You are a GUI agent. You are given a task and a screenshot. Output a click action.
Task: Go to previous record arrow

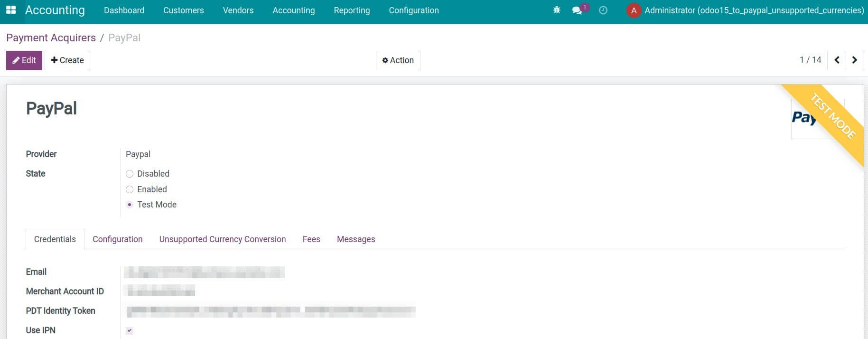coord(837,60)
